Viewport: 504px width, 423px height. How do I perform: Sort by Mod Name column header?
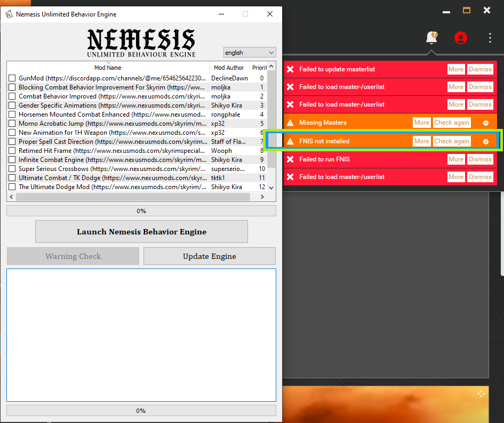tap(108, 68)
